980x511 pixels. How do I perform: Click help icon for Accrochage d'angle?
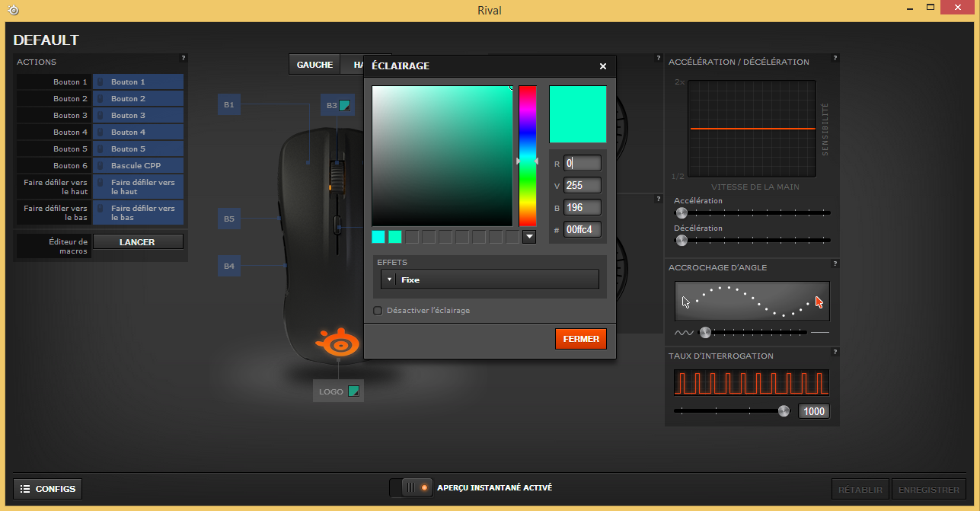835,263
